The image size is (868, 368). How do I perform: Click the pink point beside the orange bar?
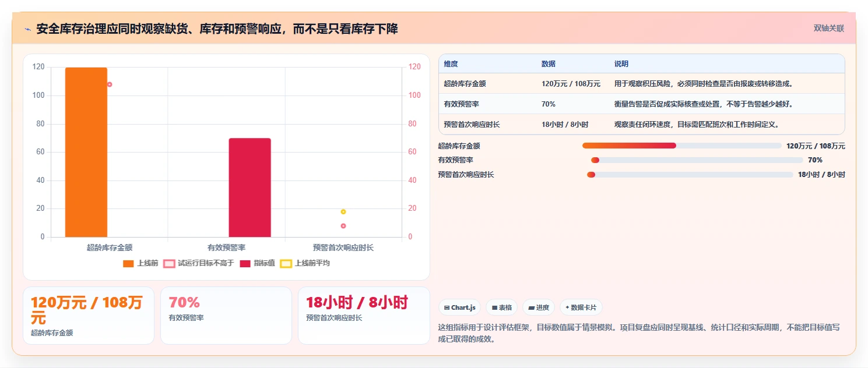110,84
